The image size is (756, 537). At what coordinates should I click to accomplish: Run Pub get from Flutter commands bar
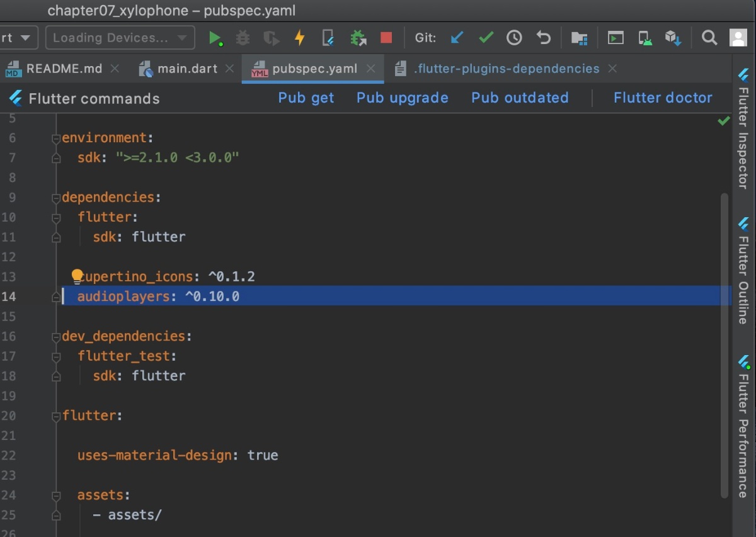pos(306,98)
